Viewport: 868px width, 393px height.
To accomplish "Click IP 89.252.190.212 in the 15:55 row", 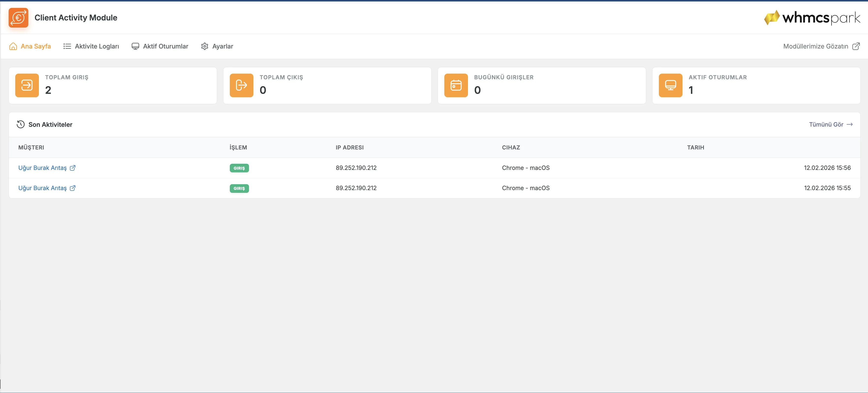I will [x=356, y=188].
